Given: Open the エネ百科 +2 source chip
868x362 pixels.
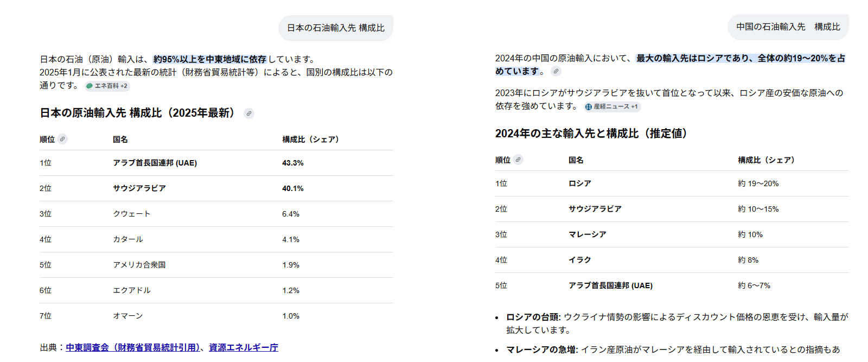Looking at the screenshot, I should pos(107,86).
